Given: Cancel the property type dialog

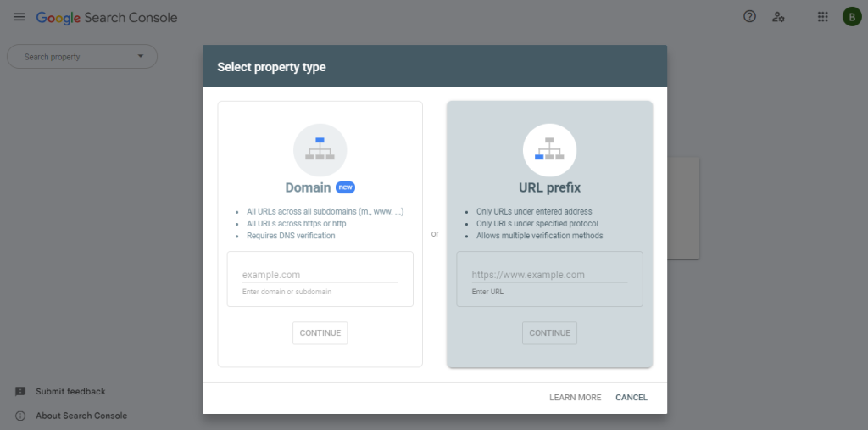Looking at the screenshot, I should click(x=632, y=397).
